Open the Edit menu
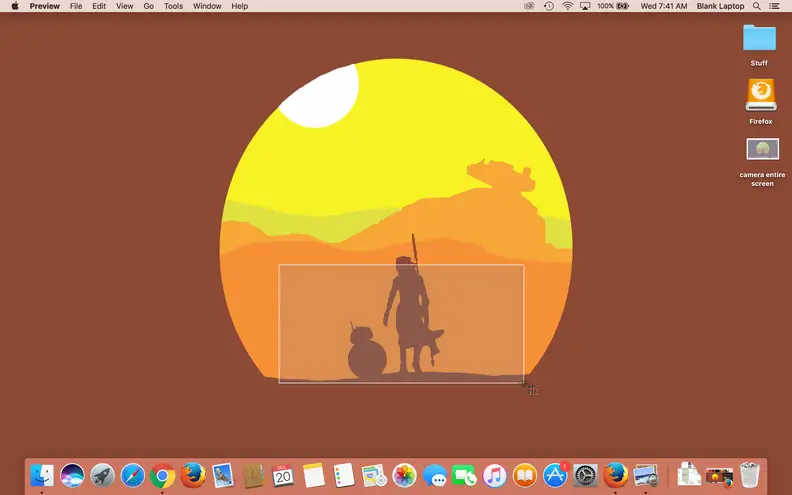 (99, 6)
